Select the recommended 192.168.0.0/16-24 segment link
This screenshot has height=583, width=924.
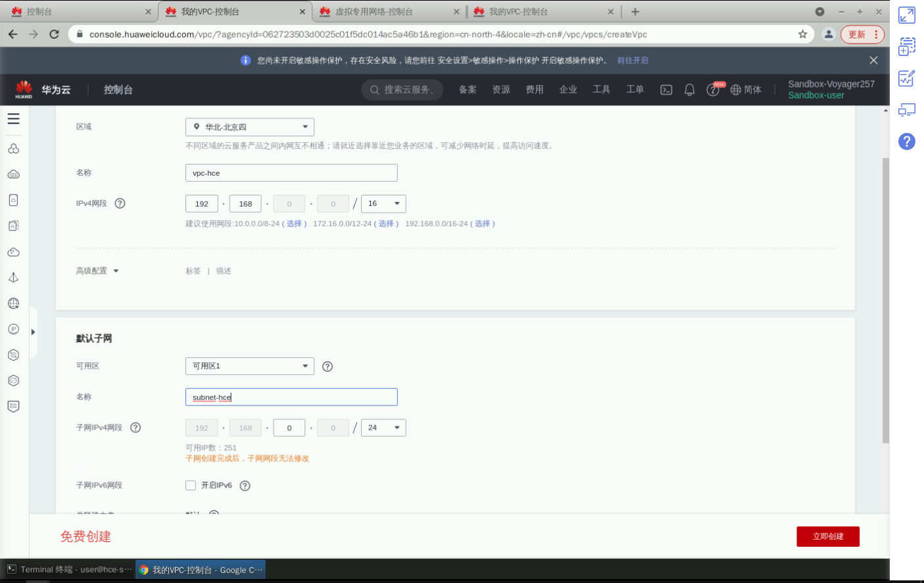coord(483,224)
